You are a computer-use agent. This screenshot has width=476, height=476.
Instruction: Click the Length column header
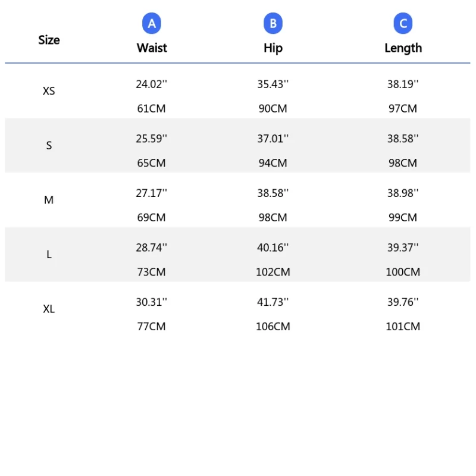(403, 48)
